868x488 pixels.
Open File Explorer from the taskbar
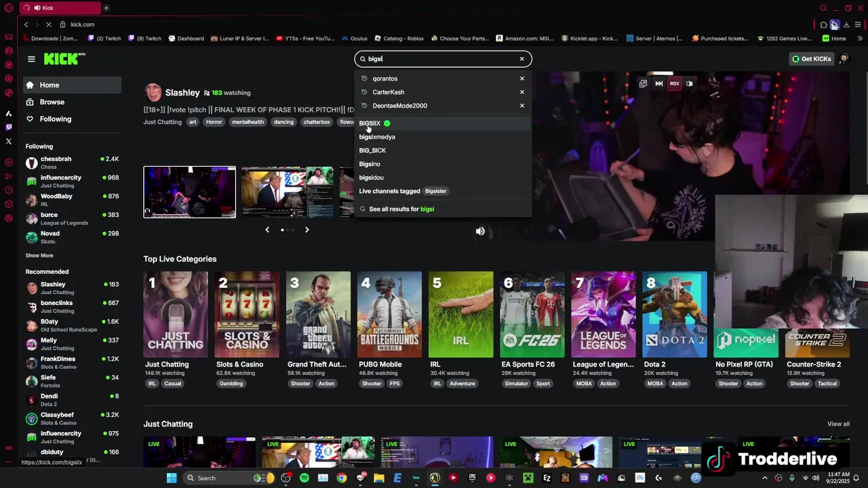[379, 478]
